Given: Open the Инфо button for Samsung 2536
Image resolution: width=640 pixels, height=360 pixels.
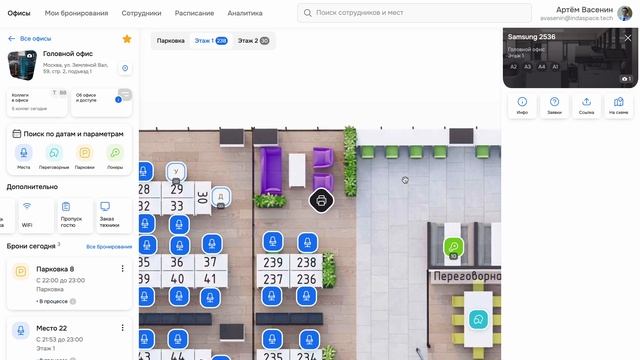Looking at the screenshot, I should pos(522,106).
